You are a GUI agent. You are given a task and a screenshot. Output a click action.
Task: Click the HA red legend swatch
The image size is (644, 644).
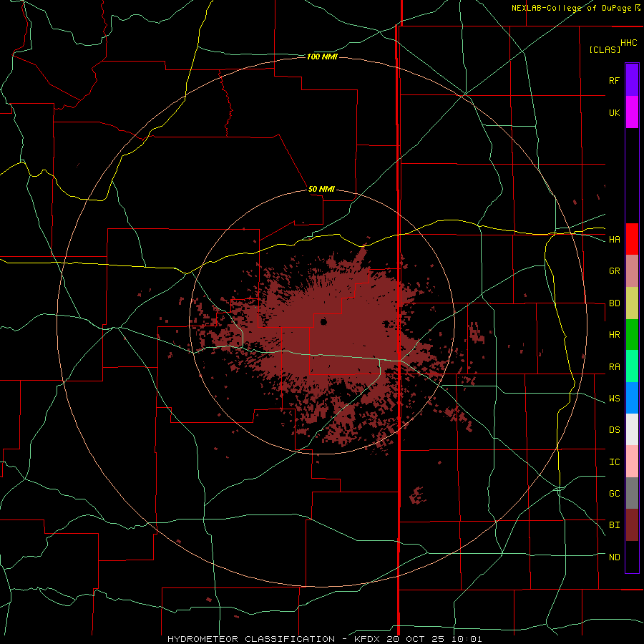[632, 239]
